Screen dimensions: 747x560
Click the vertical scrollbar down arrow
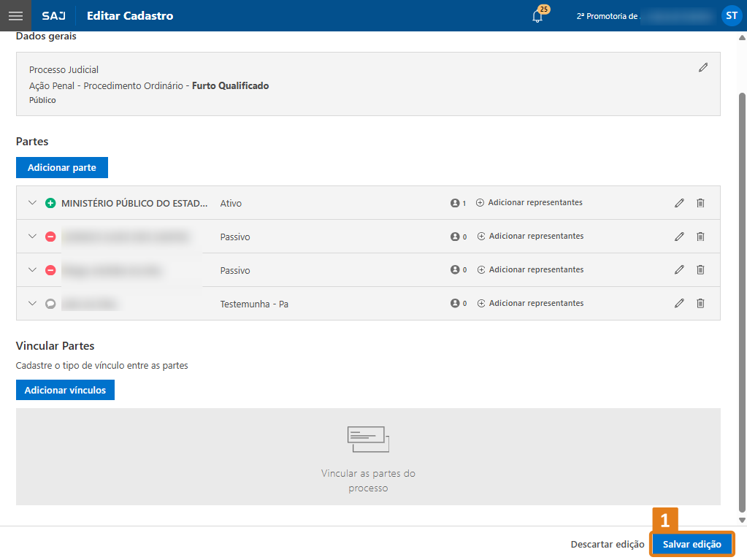[742, 520]
